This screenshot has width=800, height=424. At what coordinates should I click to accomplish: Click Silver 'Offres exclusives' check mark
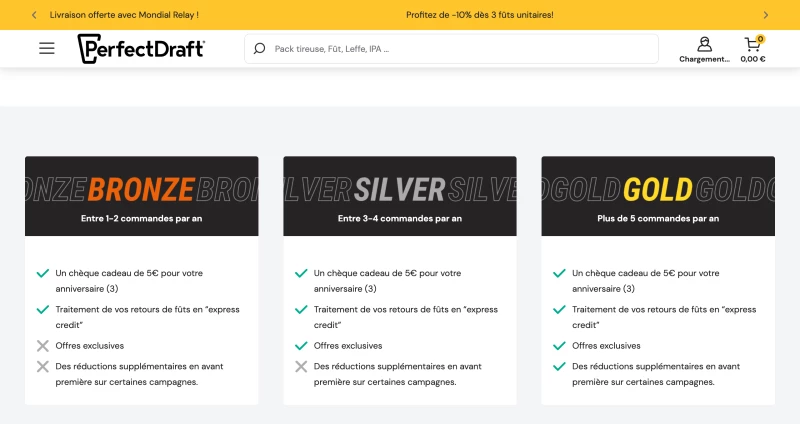pos(301,345)
